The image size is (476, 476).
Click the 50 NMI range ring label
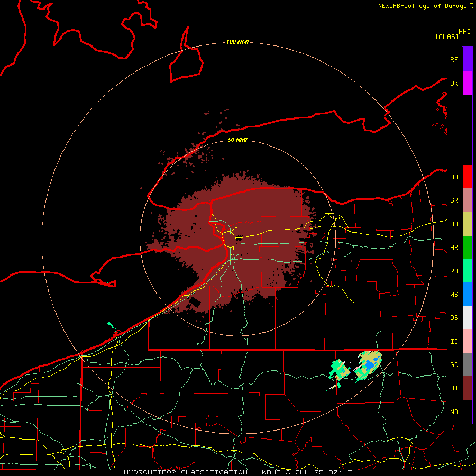click(237, 140)
